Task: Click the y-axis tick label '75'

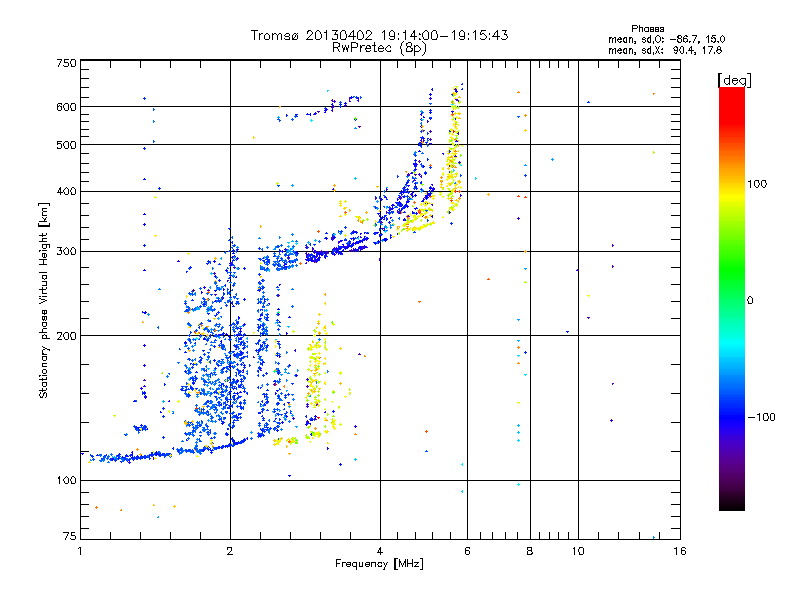Action: tap(70, 536)
